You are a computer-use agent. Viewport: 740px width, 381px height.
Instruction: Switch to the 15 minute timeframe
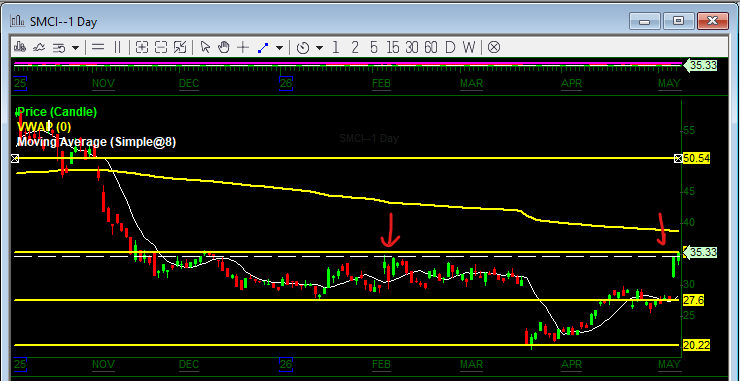click(x=393, y=47)
